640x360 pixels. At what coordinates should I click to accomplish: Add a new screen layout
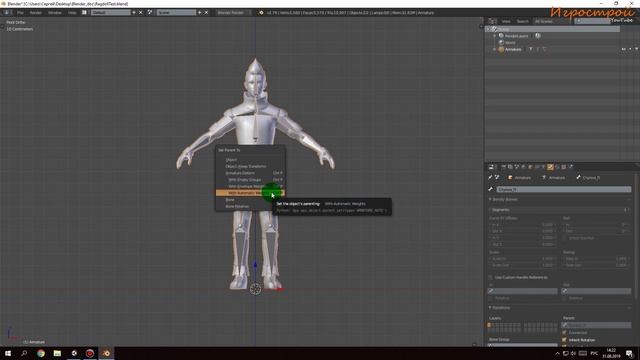pyautogui.click(x=134, y=13)
